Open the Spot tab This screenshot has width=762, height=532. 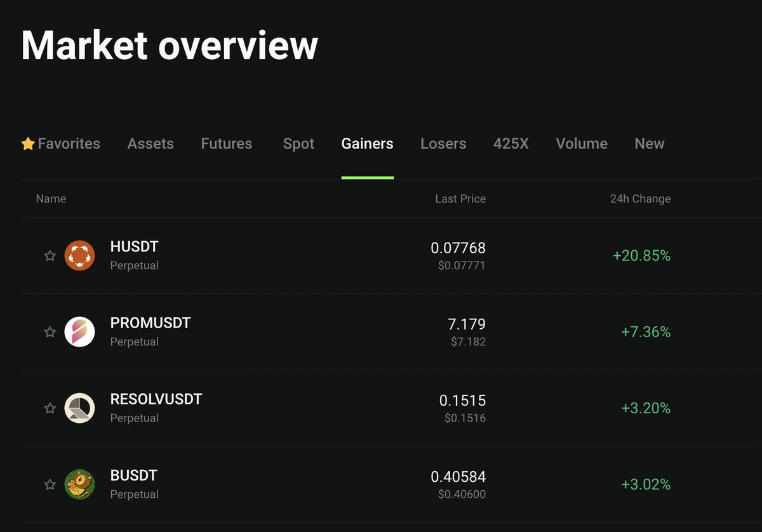click(298, 143)
